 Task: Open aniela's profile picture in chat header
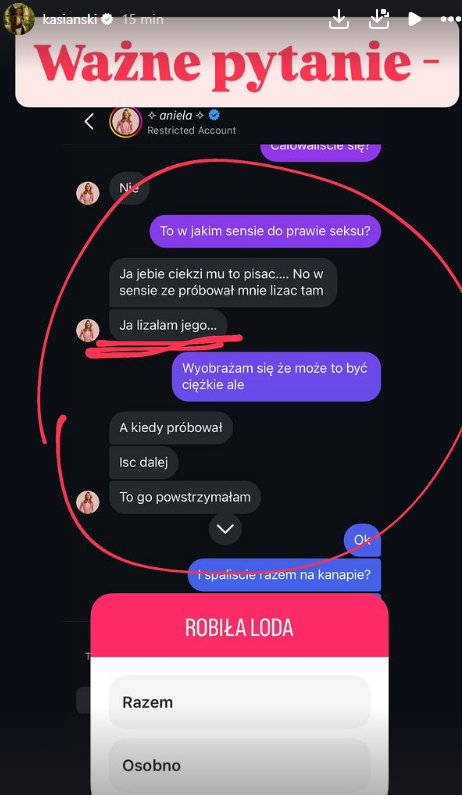[125, 122]
